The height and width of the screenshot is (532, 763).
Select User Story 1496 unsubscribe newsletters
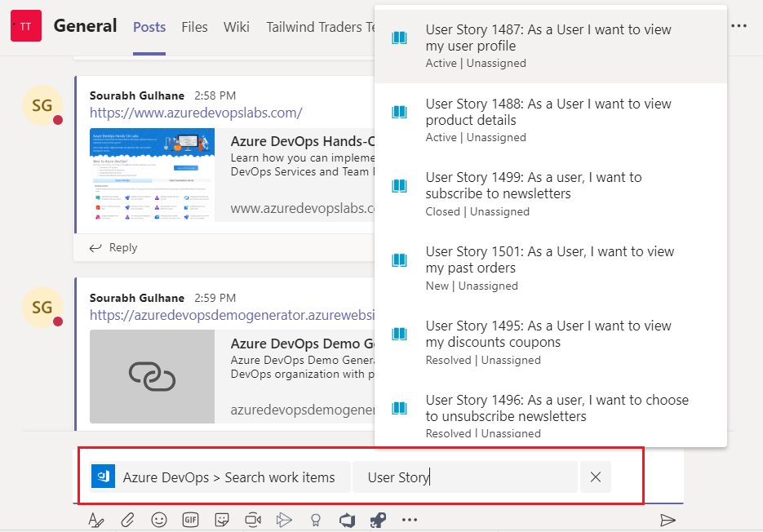[551, 413]
